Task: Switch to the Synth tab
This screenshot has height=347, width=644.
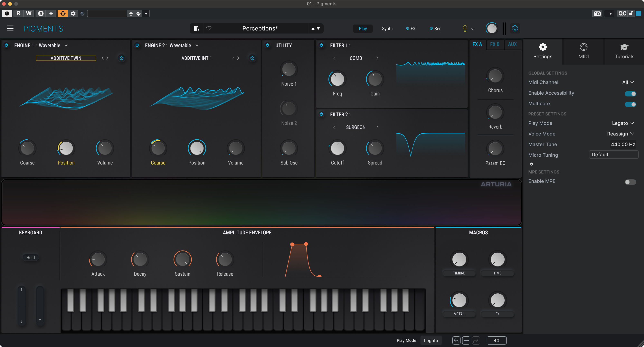Action: point(387,28)
